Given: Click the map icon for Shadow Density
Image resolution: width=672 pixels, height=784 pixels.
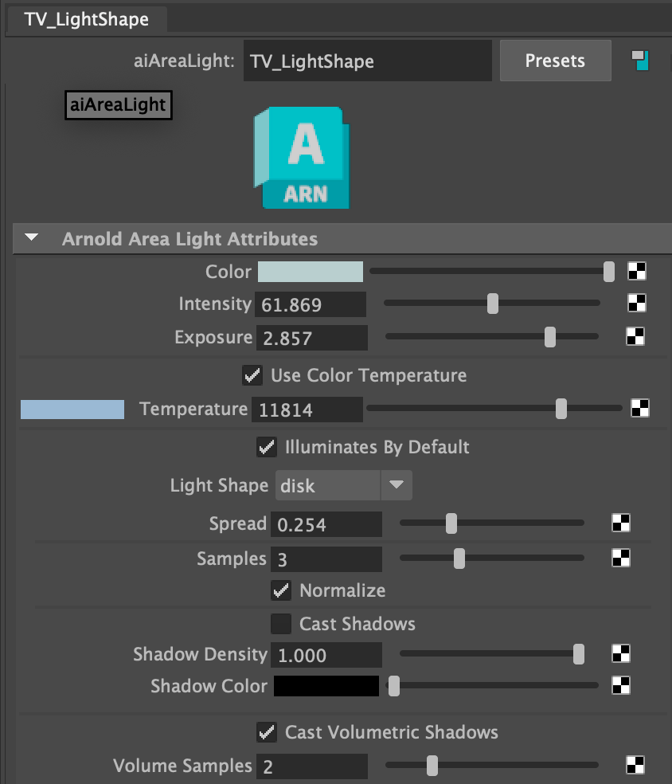Looking at the screenshot, I should [x=621, y=654].
